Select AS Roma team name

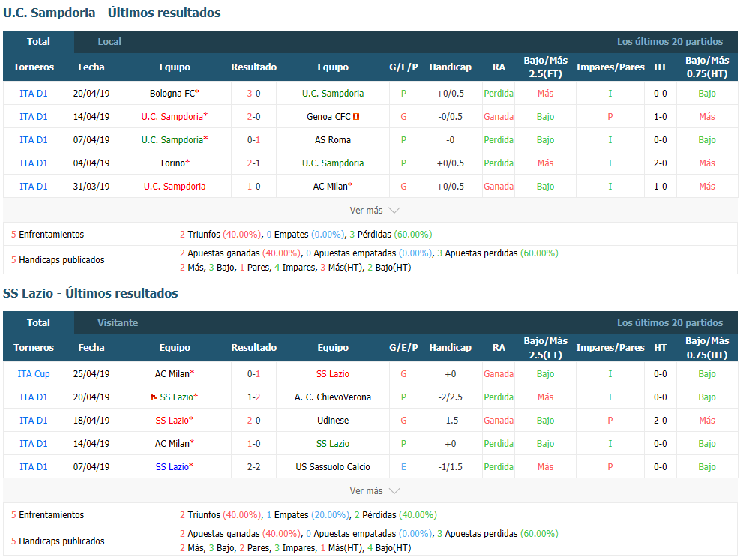[333, 140]
